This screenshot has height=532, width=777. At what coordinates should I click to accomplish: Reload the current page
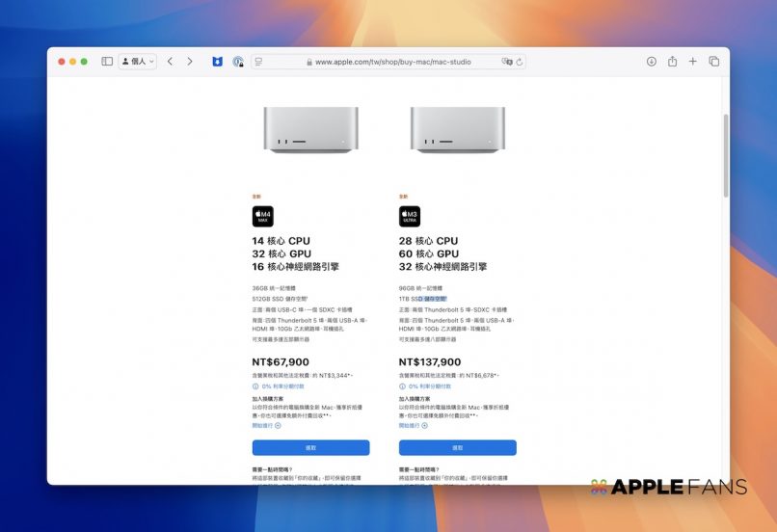[x=521, y=62]
